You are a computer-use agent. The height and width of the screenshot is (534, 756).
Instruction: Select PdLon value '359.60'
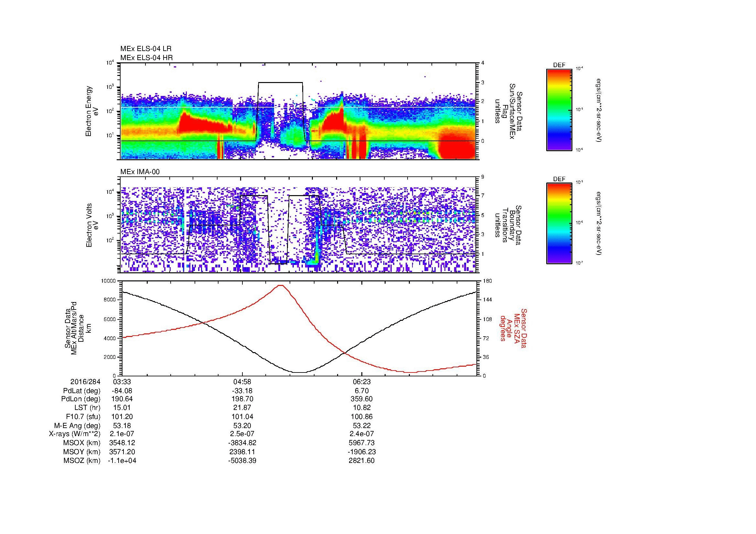[362, 399]
